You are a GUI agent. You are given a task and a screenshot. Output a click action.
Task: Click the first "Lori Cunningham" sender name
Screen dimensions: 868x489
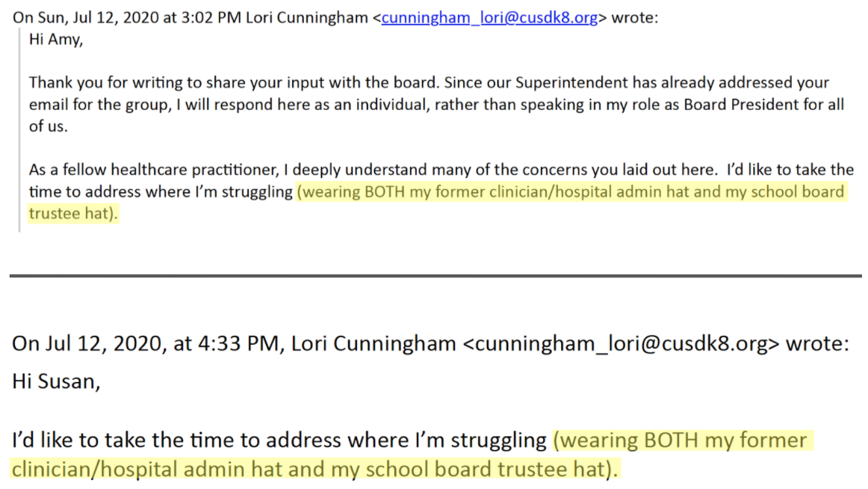coord(307,18)
